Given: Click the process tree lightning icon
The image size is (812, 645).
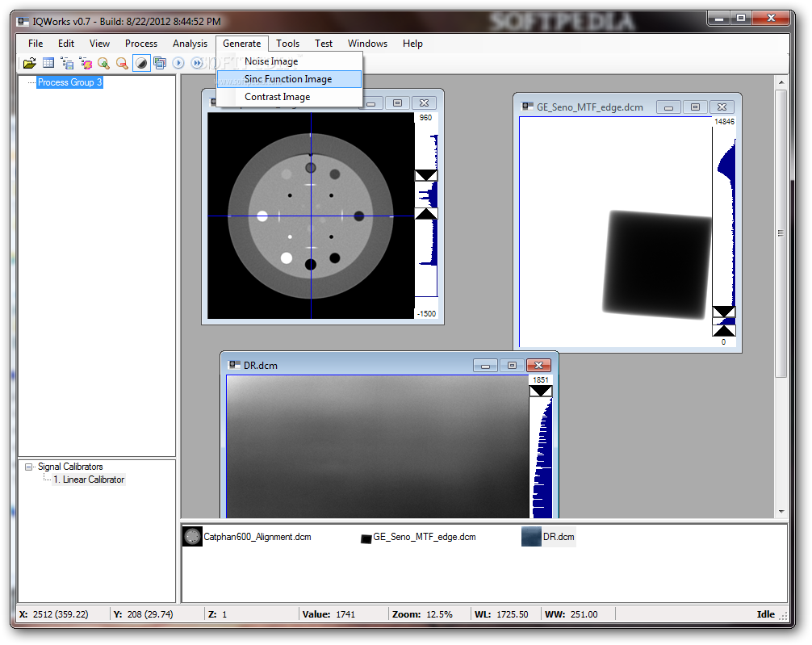Looking at the screenshot, I should point(86,63).
